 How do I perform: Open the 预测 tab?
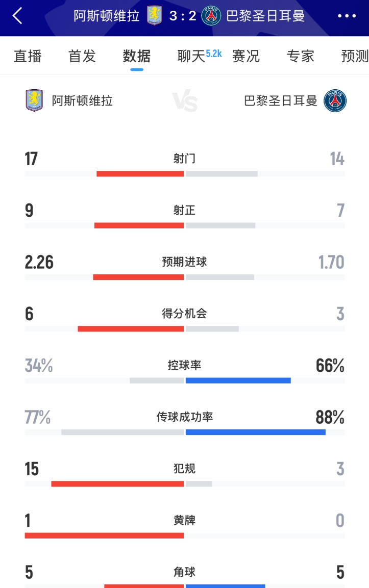coord(354,56)
